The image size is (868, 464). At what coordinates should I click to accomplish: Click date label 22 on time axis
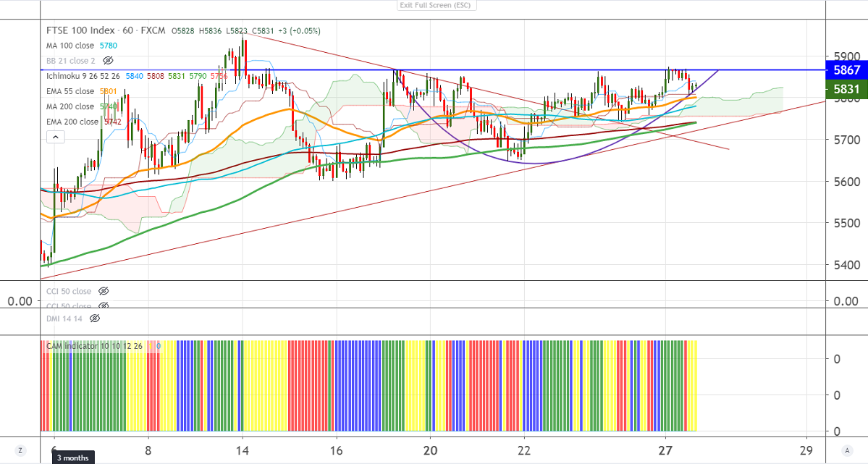pyautogui.click(x=524, y=450)
